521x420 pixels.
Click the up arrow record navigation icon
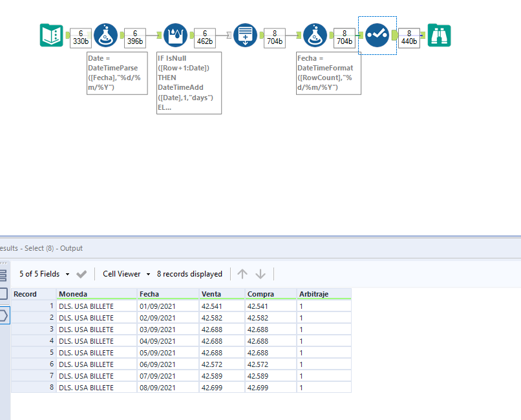pyautogui.click(x=242, y=274)
